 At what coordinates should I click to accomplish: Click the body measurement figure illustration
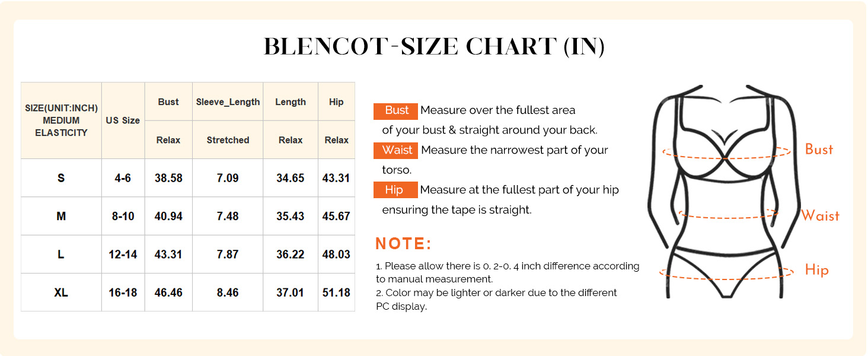720,191
